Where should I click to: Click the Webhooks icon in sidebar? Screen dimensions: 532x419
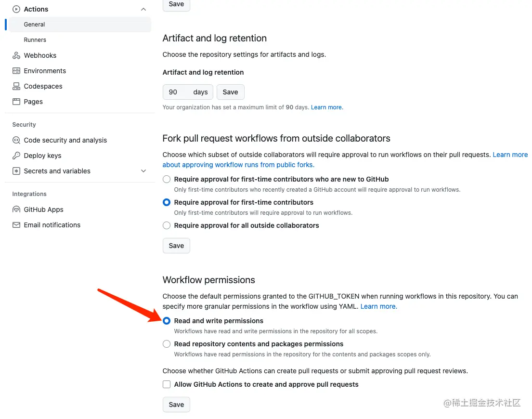tap(16, 55)
